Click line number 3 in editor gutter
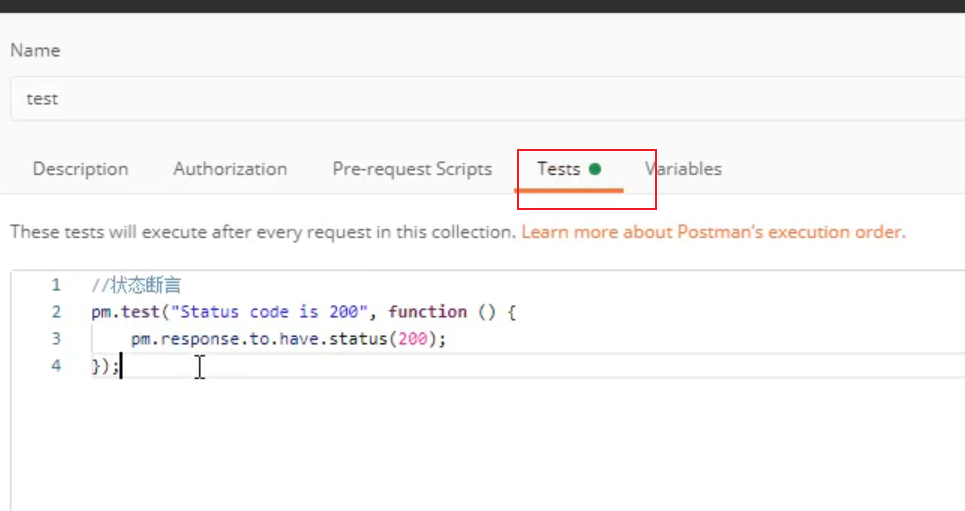 pyautogui.click(x=56, y=339)
